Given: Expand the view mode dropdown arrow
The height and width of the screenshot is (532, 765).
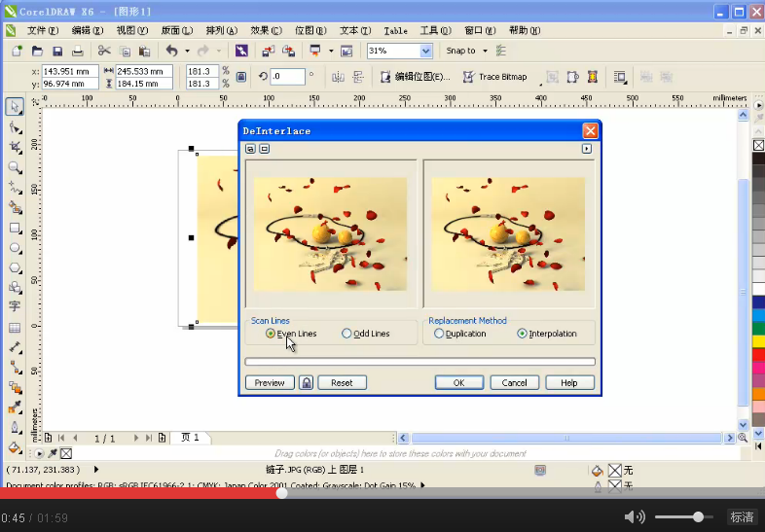Looking at the screenshot, I should (331, 51).
